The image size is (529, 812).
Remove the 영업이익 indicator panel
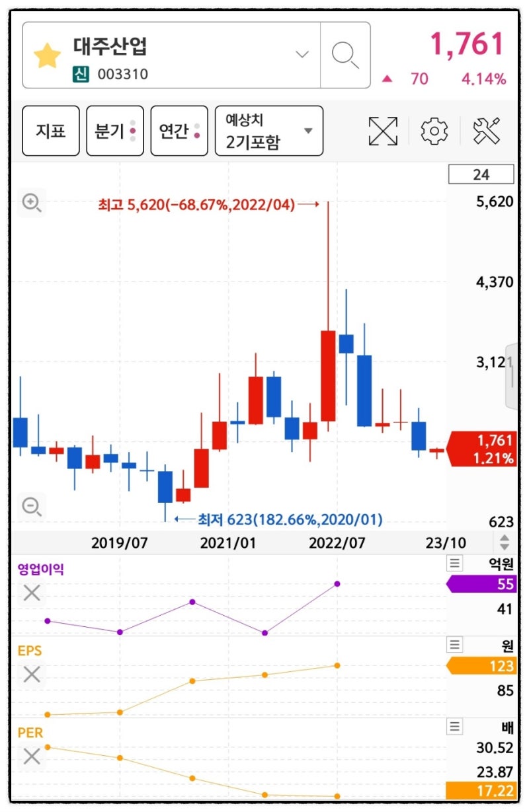32,593
